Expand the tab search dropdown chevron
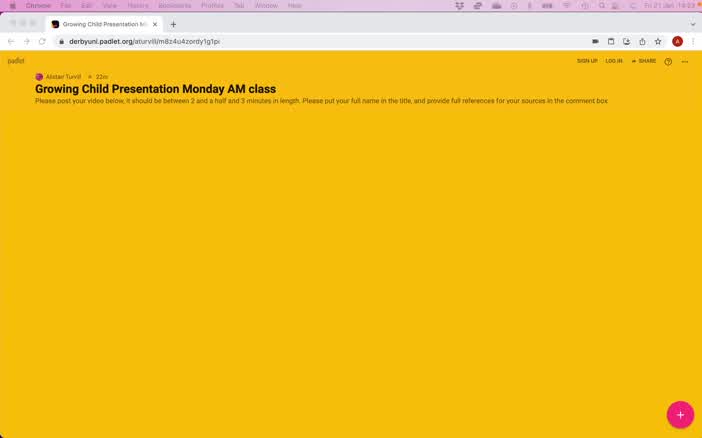The image size is (702, 438). 693,24
